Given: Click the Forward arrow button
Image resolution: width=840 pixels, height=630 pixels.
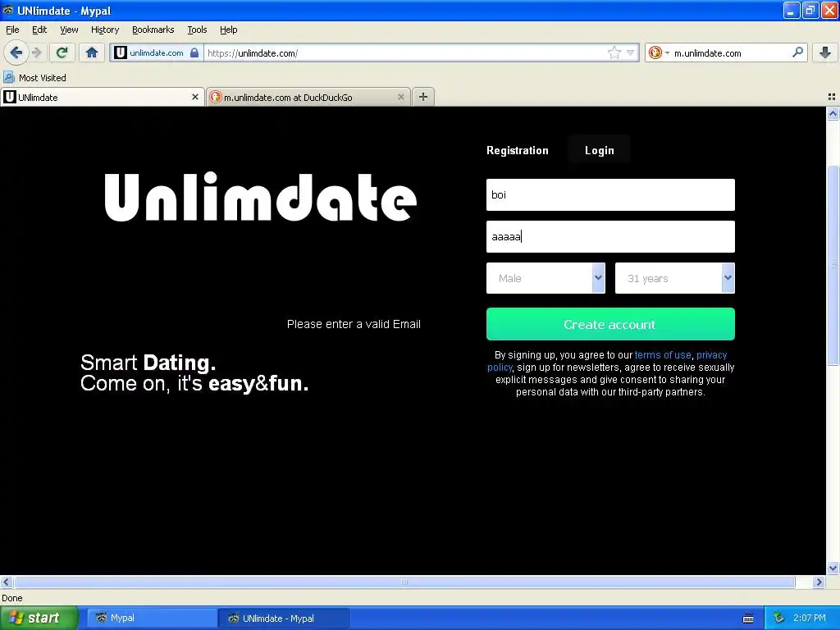Looking at the screenshot, I should tap(36, 52).
